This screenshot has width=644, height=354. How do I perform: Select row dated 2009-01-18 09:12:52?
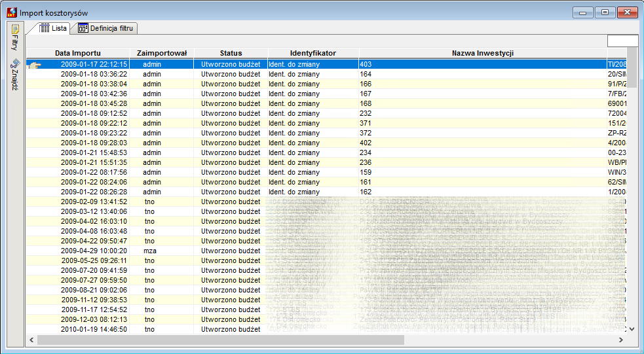coord(326,114)
